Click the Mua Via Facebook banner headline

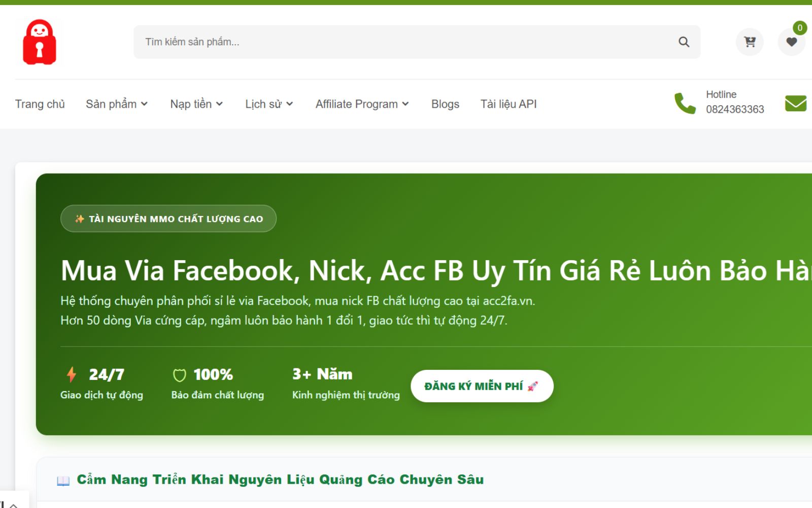[436, 270]
